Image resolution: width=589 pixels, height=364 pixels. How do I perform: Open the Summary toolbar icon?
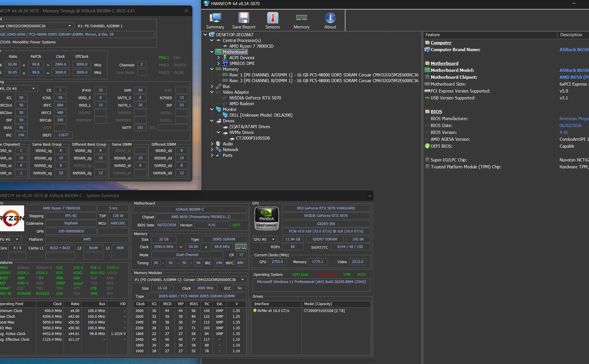(215, 18)
